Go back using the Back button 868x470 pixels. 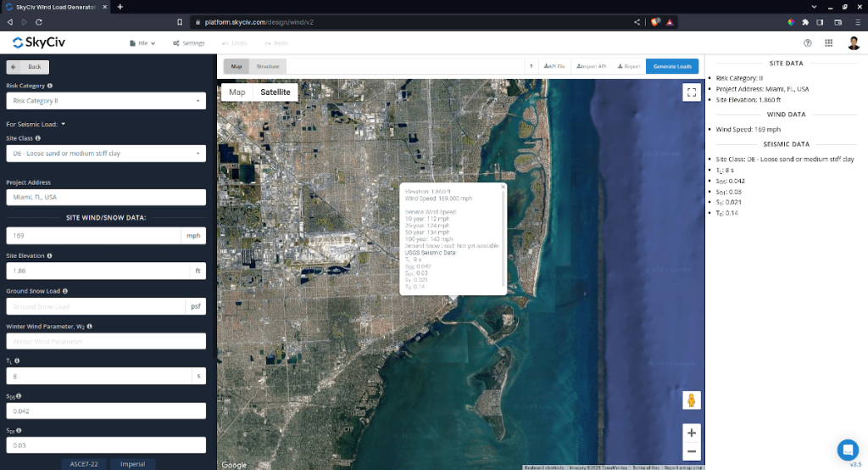tap(28, 67)
